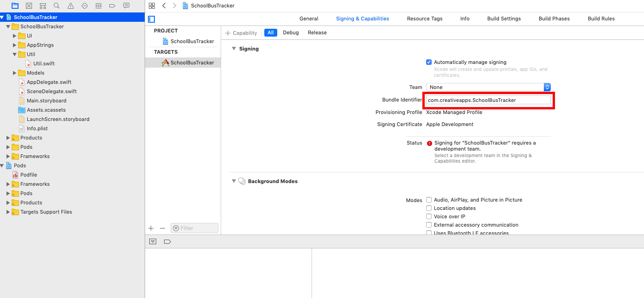Viewport: 644px width, 298px height.
Task: Open the Project navigator
Action: [14, 6]
